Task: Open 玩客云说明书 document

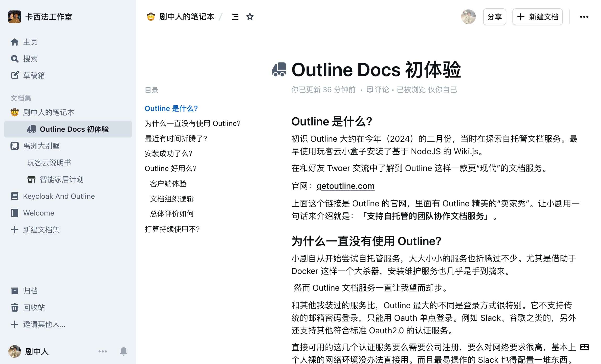Action: point(49,163)
